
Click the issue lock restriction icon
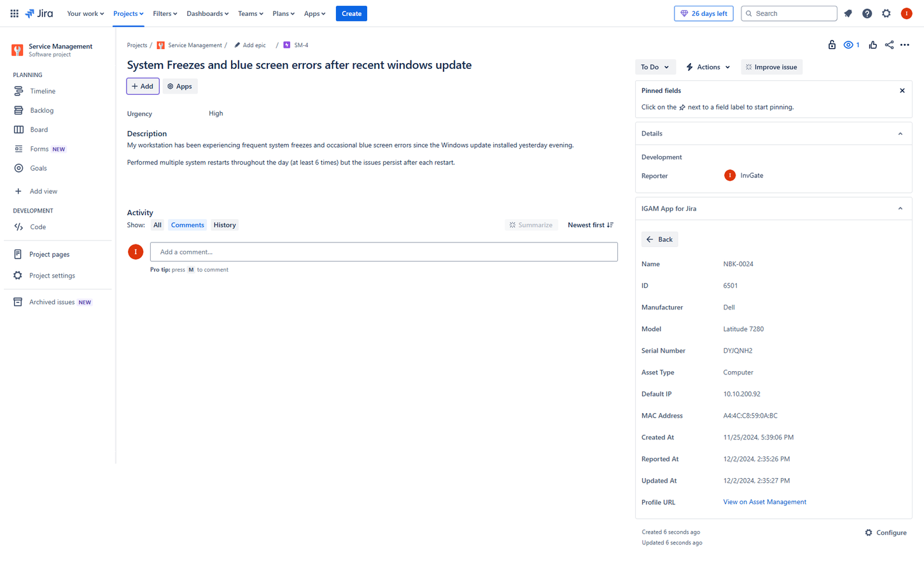[x=832, y=45]
